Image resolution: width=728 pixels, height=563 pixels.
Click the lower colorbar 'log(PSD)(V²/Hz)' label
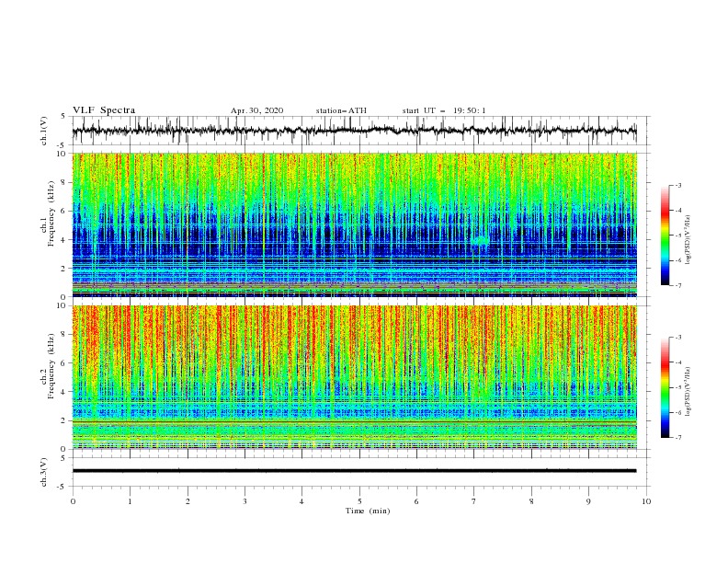(688, 391)
